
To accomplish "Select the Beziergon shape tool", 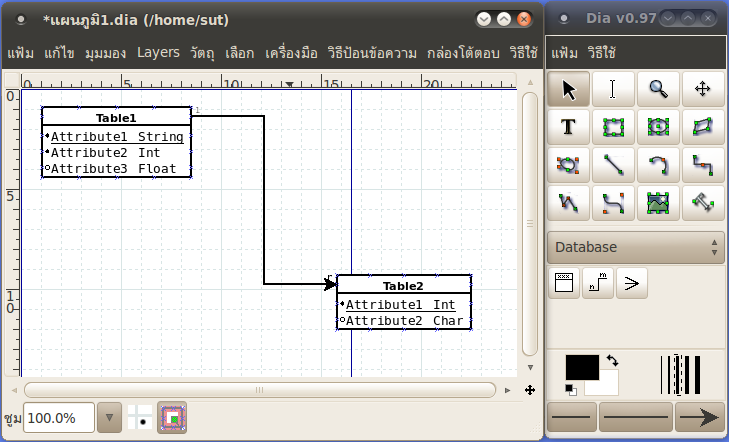I will click(x=569, y=165).
